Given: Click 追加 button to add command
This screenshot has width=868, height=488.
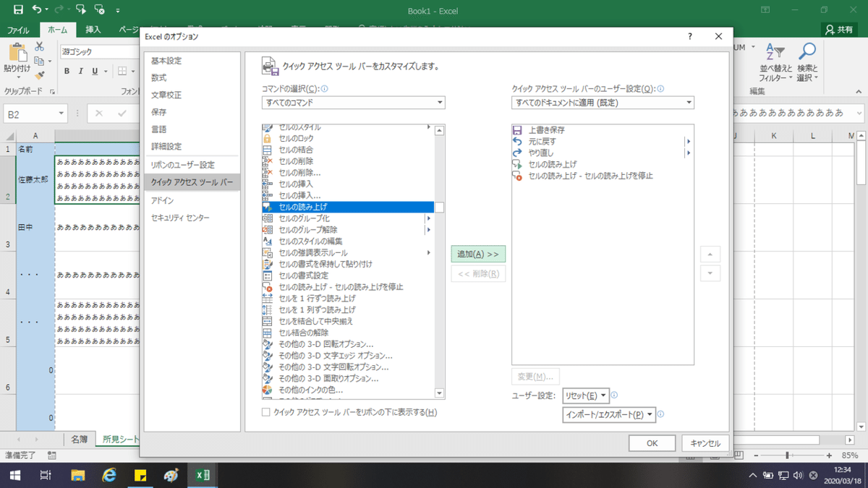Looking at the screenshot, I should 478,254.
